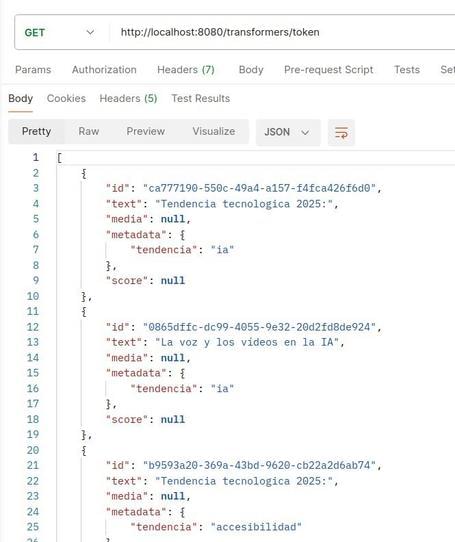
Task: Toggle the word wrap icon
Action: [x=341, y=132]
